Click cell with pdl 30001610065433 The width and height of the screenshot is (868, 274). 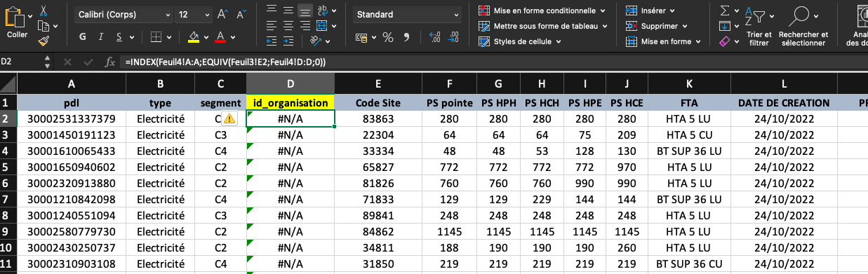point(71,151)
